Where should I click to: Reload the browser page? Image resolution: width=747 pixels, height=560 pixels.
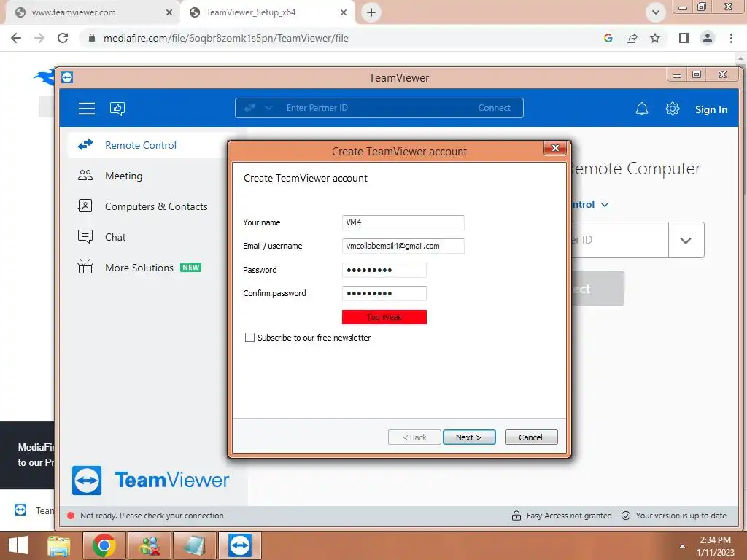(x=63, y=38)
